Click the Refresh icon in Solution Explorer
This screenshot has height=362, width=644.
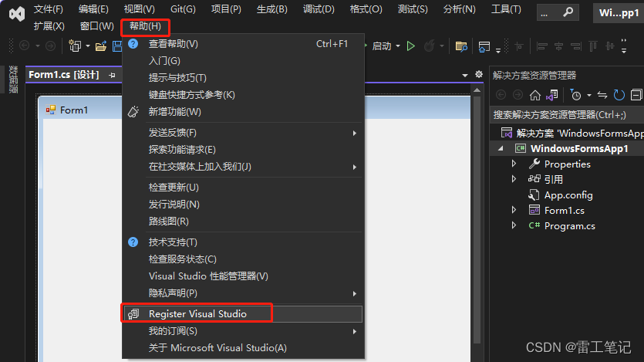(619, 95)
